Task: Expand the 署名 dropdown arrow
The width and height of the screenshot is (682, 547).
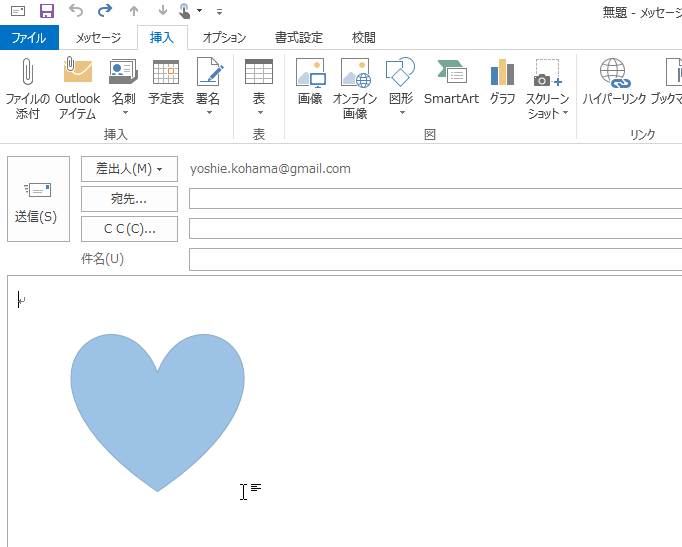Action: click(x=209, y=113)
